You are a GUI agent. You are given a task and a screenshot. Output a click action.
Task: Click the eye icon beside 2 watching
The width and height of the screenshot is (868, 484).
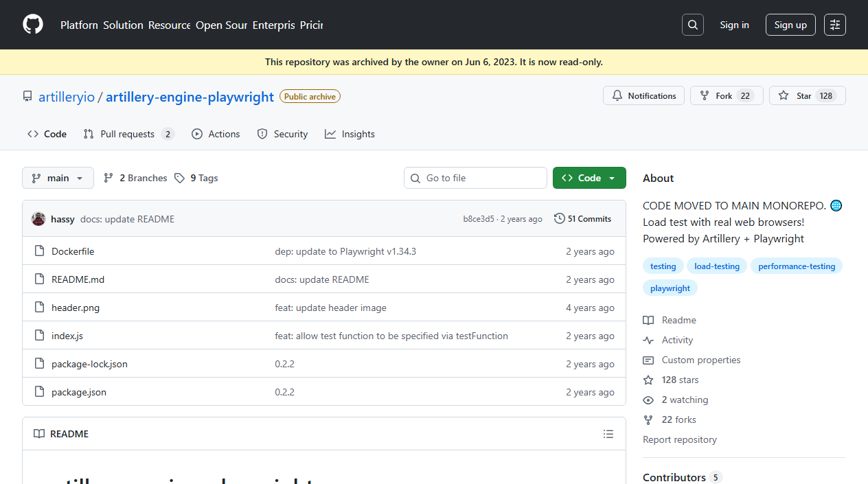point(648,400)
